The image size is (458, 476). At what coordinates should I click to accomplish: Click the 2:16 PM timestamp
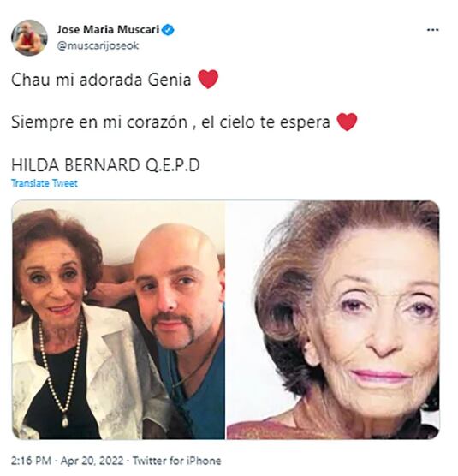[32, 461]
